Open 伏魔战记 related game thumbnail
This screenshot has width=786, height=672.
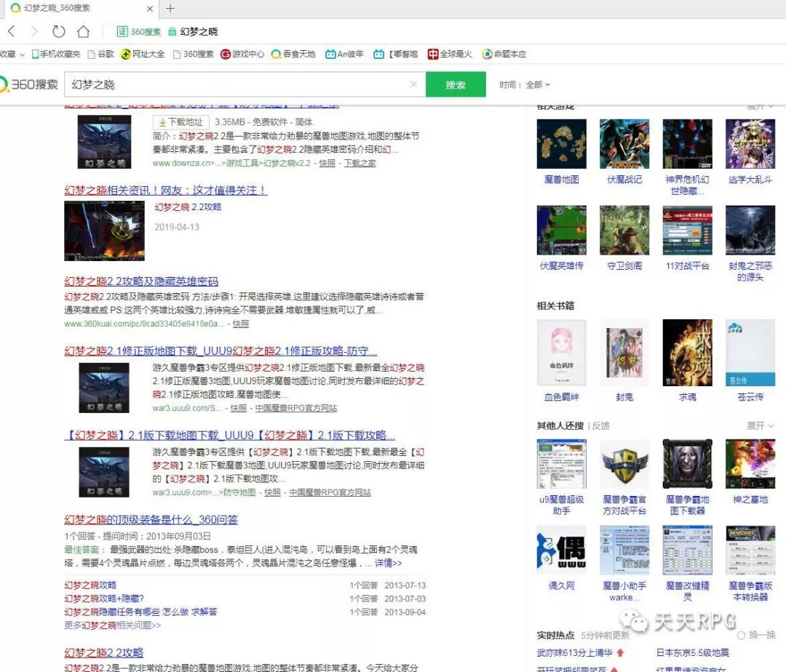coord(624,144)
